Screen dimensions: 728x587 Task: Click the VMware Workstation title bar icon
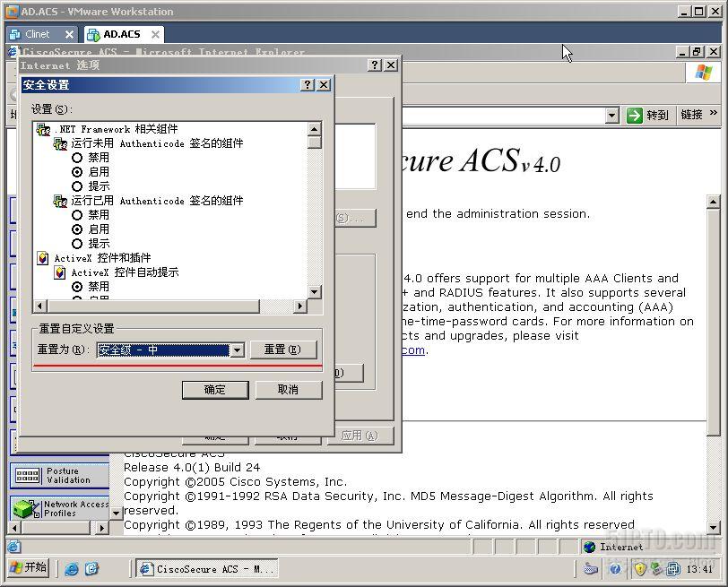[13, 12]
